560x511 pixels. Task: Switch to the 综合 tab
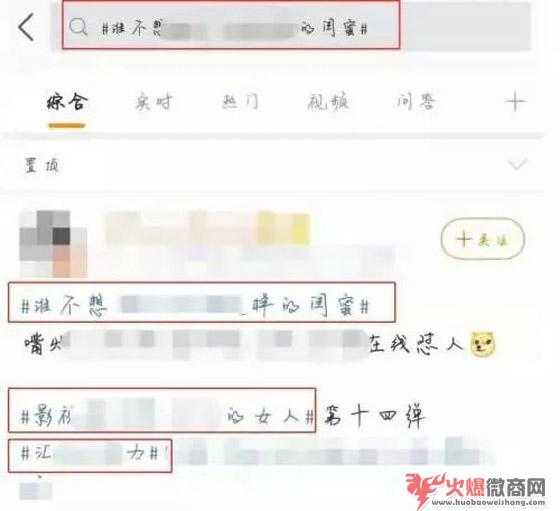coord(67,102)
